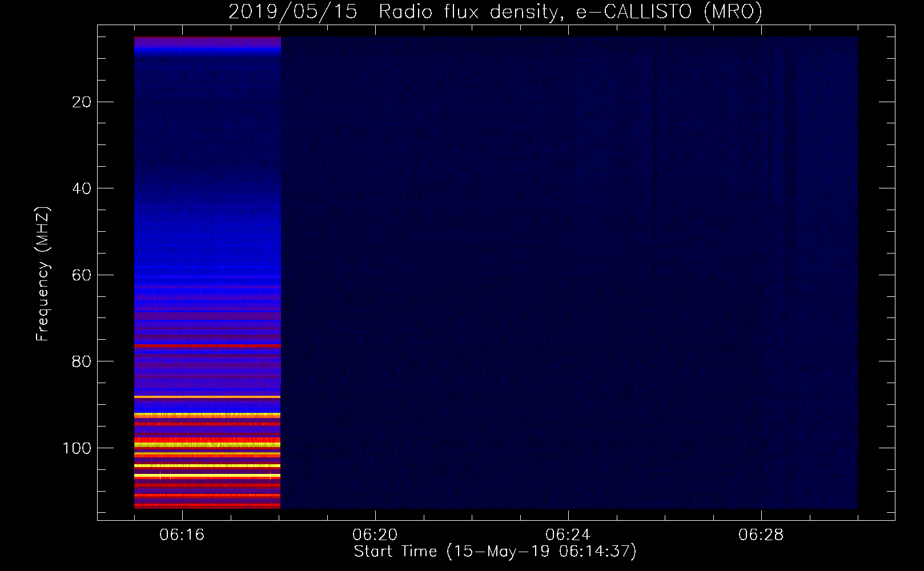Click the 'Start Time (15-May-19 06:14:37)' label
This screenshot has height=571, width=924.
(495, 552)
